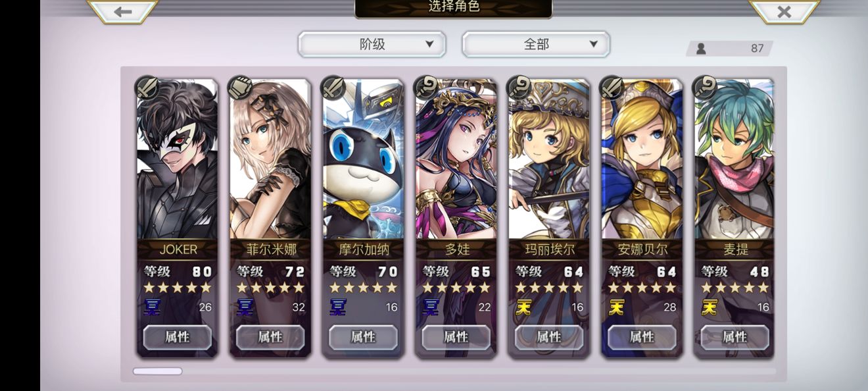868x391 pixels.
Task: Click the 天 element icon under 玛丽埃尔
Action: (523, 307)
